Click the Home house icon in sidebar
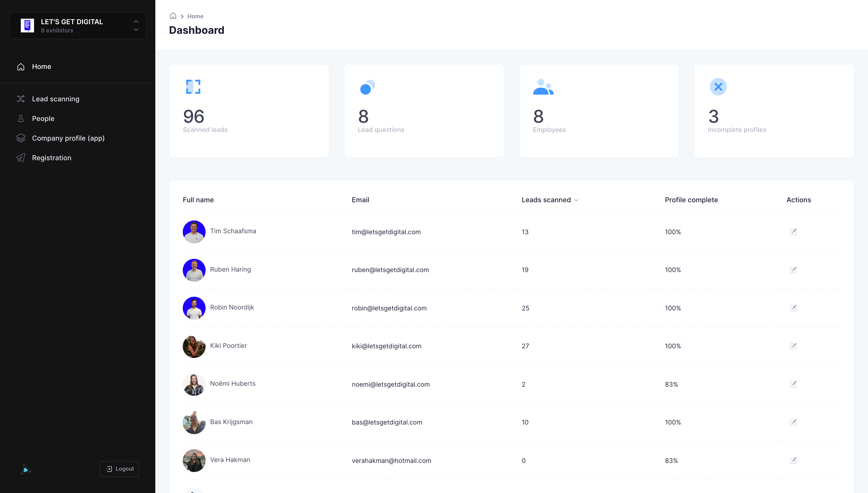 [21, 67]
